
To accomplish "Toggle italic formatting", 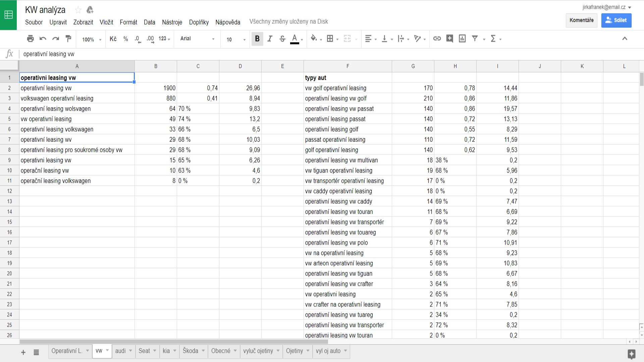I will 270,39.
